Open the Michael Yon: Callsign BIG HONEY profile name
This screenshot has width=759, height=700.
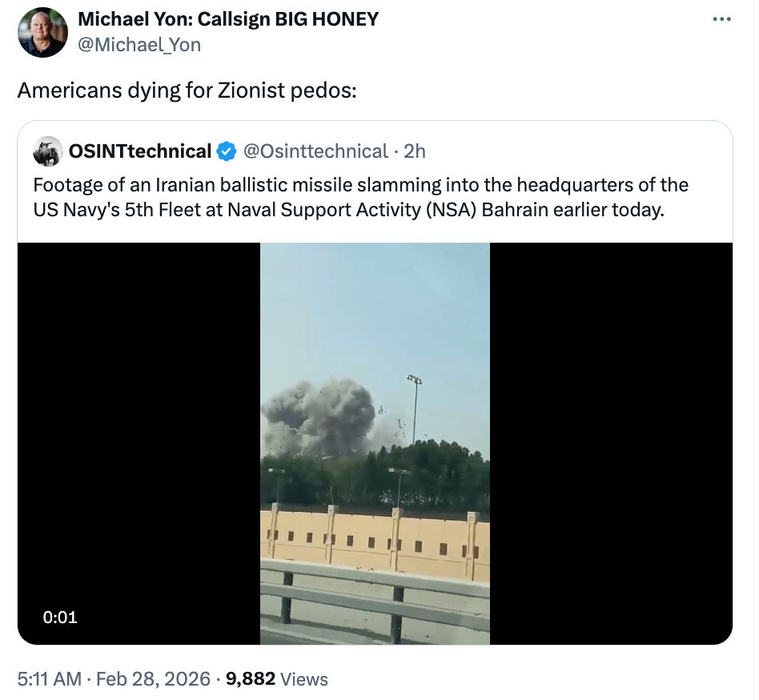coord(227,20)
